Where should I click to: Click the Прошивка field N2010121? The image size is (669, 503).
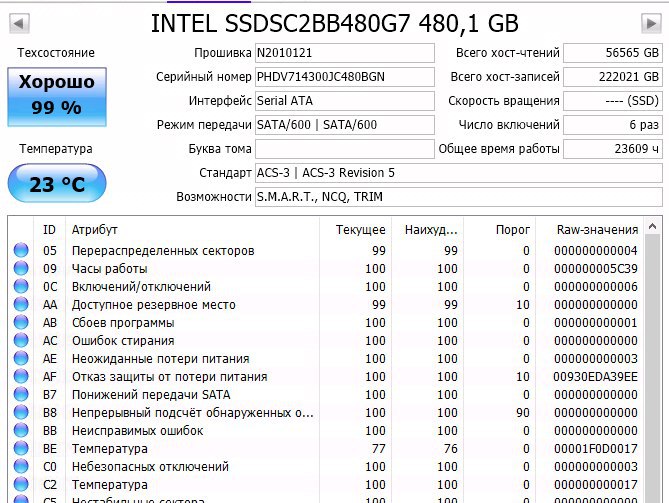345,53
